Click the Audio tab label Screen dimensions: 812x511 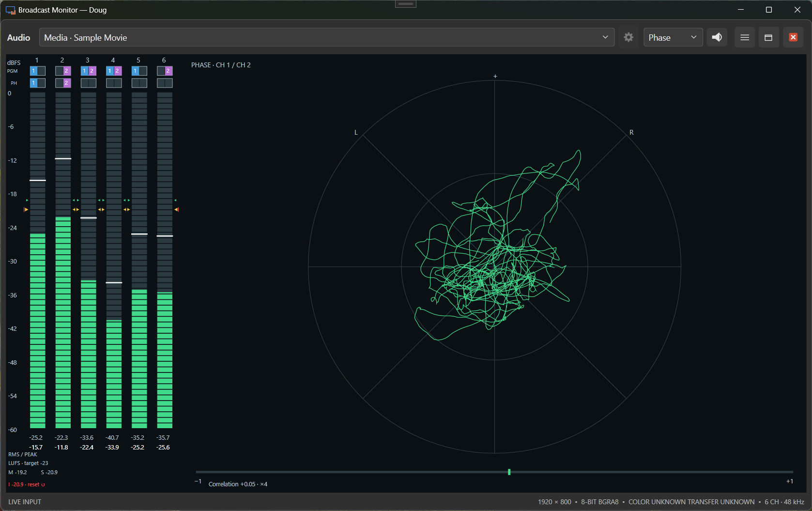tap(18, 37)
